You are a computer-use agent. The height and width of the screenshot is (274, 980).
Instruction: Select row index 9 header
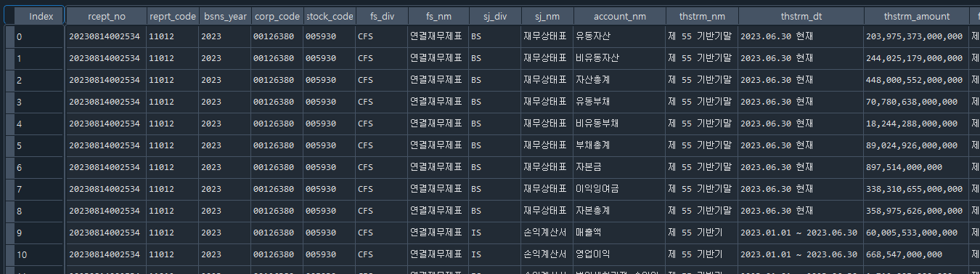[x=39, y=233]
